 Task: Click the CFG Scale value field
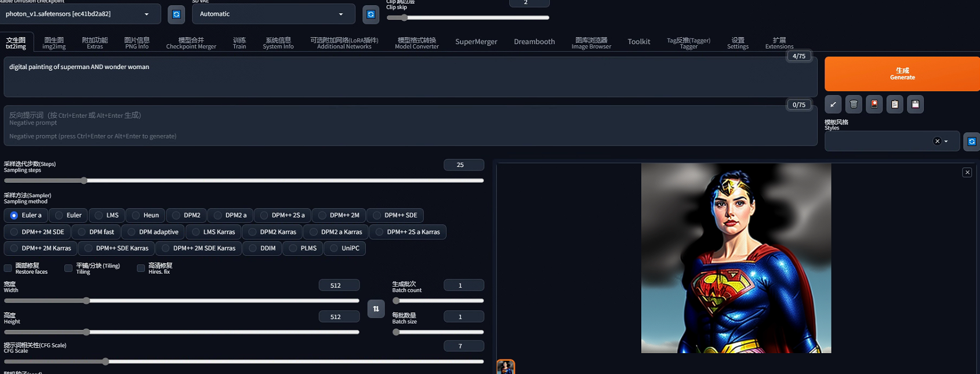click(464, 346)
